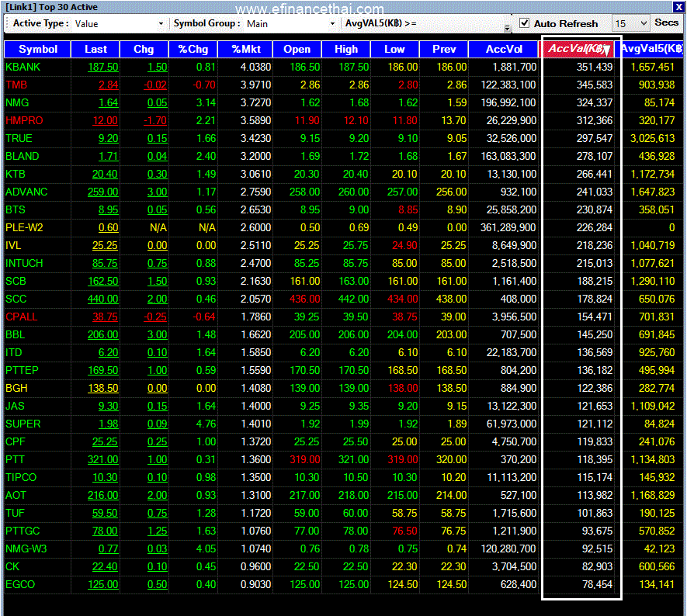Screen dimensions: 687x616
Task: Sort by the Chg column header
Action: (144, 49)
